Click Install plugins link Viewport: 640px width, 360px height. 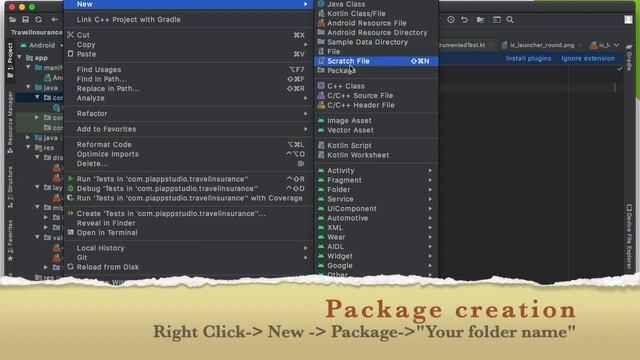[528, 58]
